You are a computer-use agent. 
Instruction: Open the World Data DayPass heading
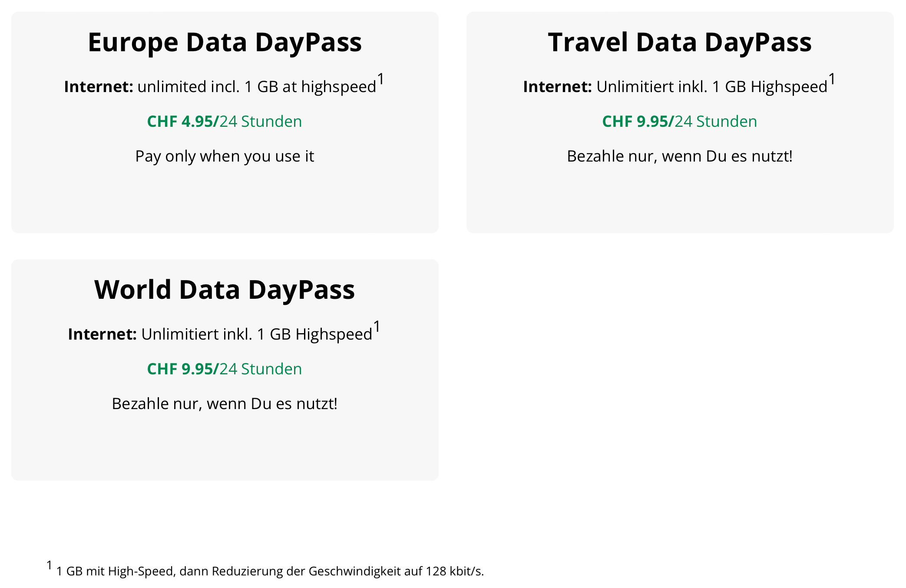225,290
